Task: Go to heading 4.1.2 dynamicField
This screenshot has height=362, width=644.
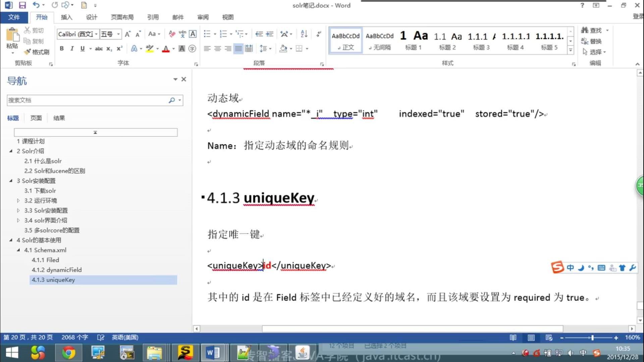Action: click(57, 270)
